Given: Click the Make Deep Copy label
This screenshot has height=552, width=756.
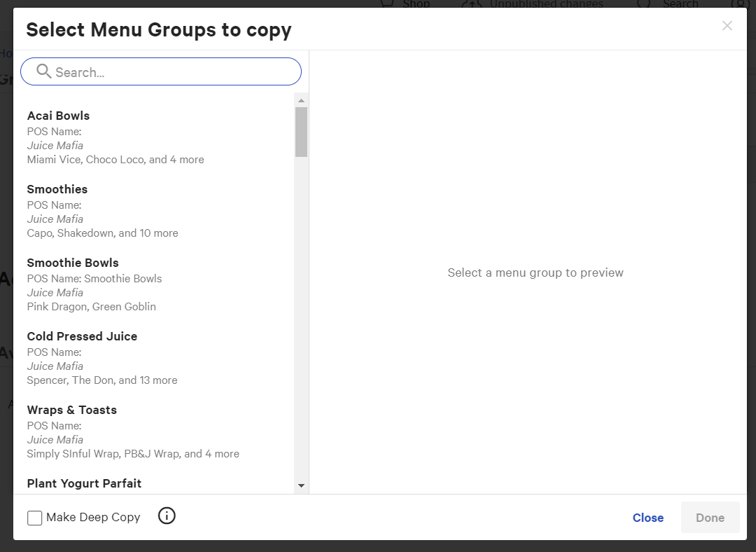Looking at the screenshot, I should [93, 517].
